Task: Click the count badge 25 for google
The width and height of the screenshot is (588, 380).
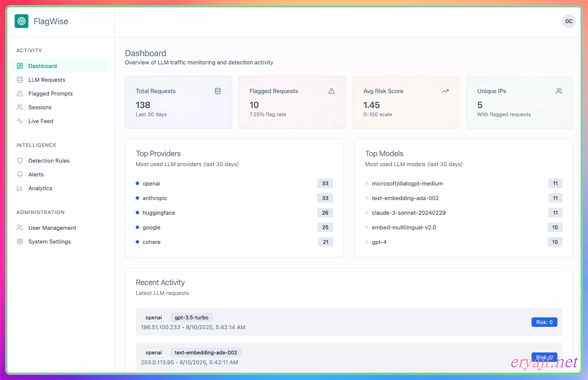Action: [325, 227]
